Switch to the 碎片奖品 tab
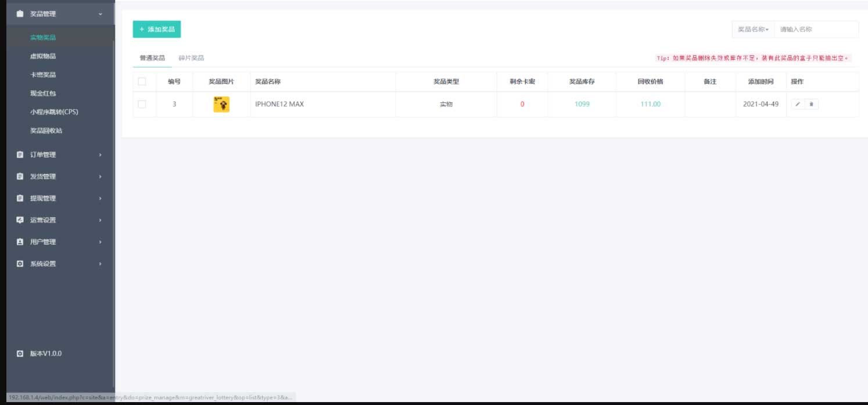 [191, 58]
